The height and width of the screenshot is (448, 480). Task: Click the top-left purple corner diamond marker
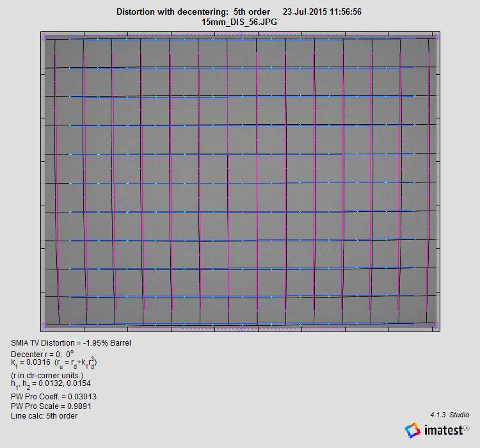(x=44, y=38)
